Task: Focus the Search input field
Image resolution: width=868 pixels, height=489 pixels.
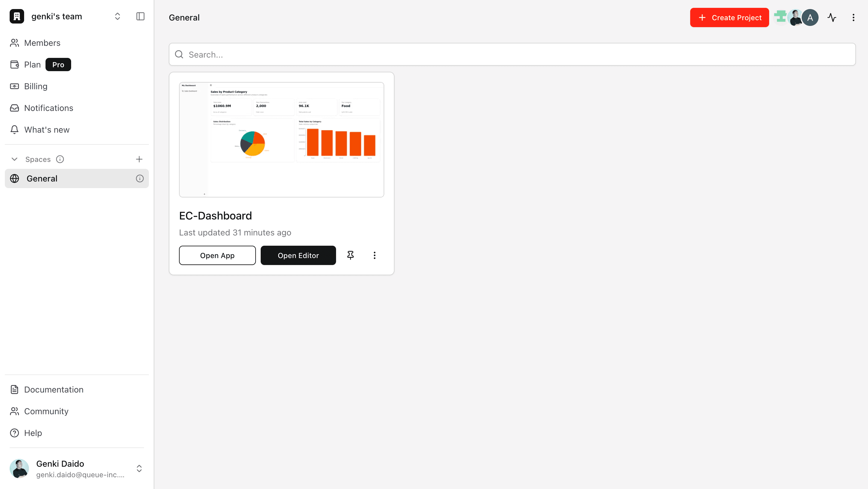Action: click(x=512, y=54)
